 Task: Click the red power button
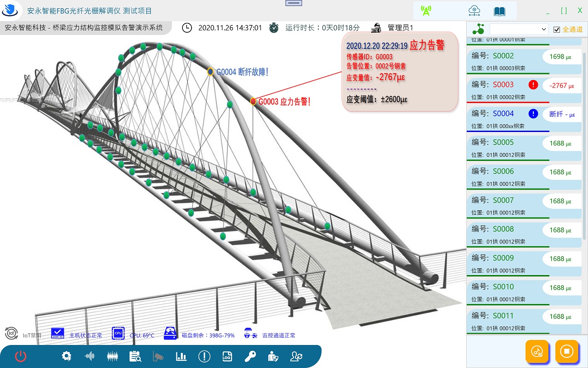pos(21,356)
